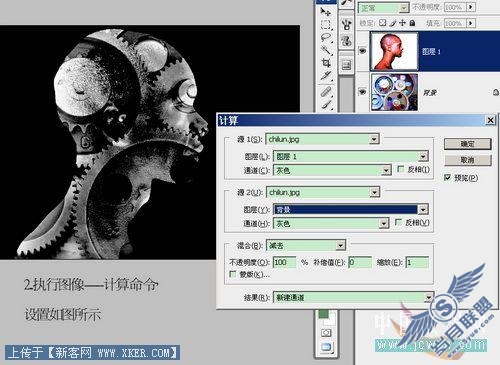Screen dimensions: 500x365
Task: Hide layer 图层 1 with its eye icon
Action: click(362, 51)
